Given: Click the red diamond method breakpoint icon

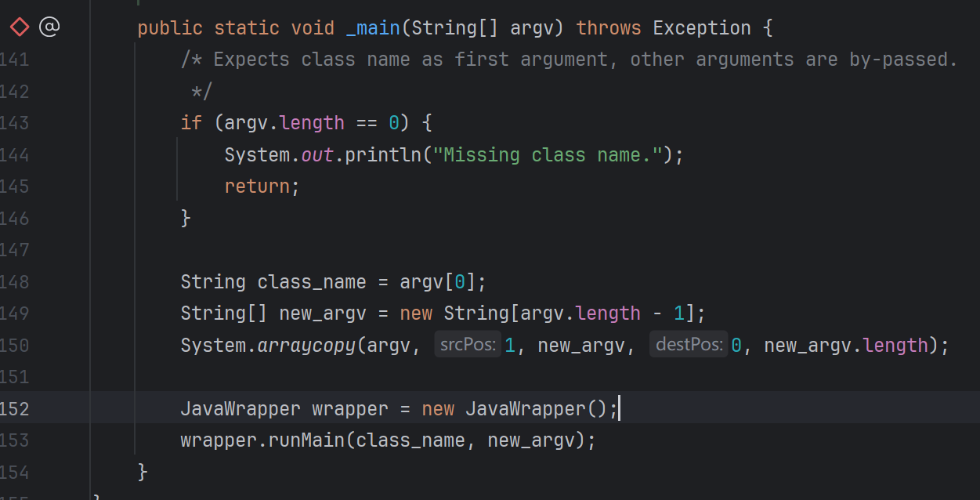Looking at the screenshot, I should click(20, 27).
